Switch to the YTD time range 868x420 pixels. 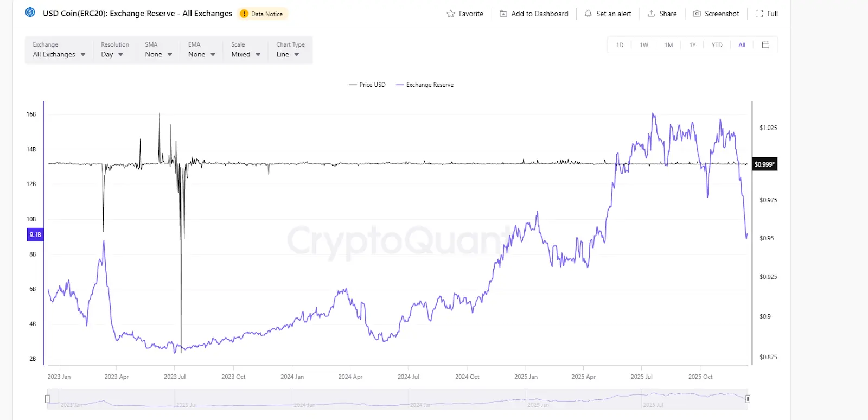pos(717,45)
